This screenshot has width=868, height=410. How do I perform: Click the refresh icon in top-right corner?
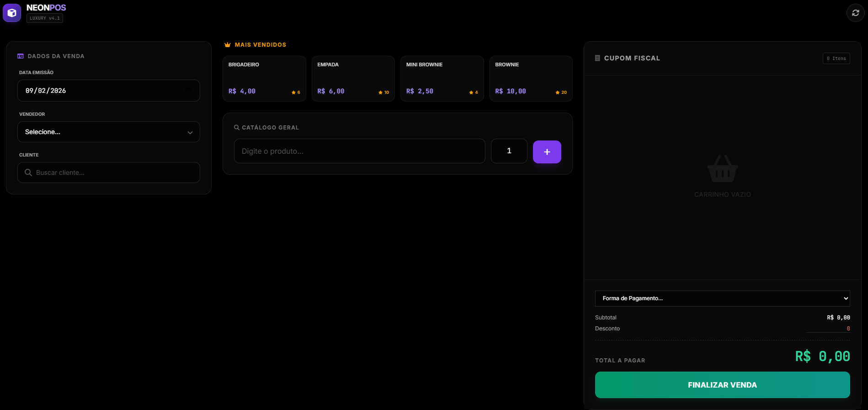point(855,13)
